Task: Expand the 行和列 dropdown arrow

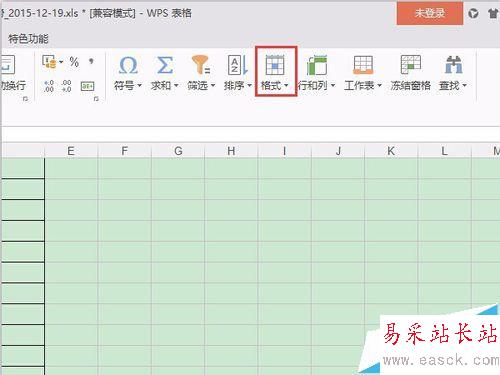Action: click(x=333, y=86)
